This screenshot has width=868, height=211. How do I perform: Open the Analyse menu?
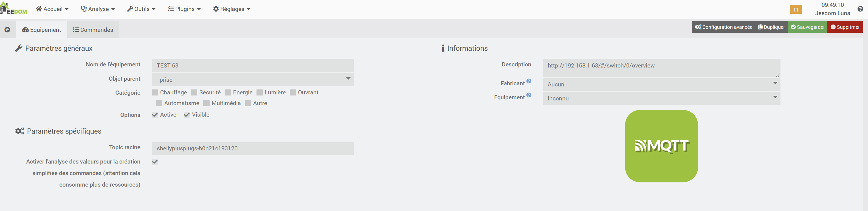click(x=98, y=9)
